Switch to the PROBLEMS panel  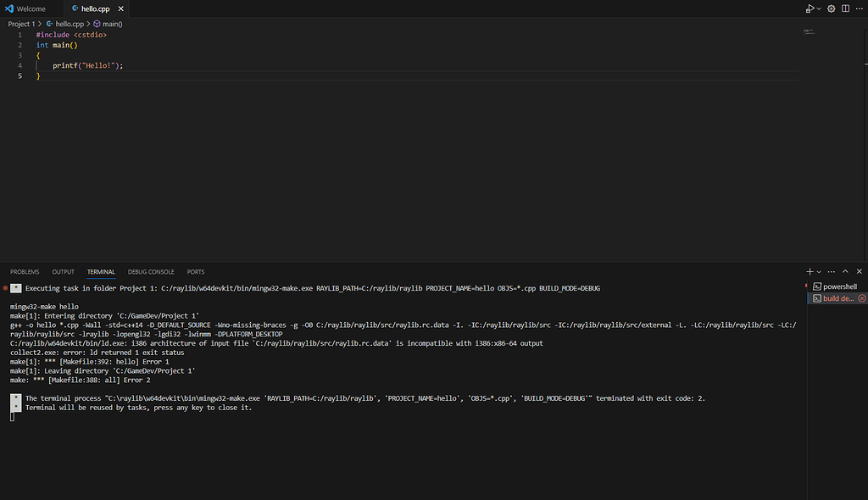click(25, 271)
